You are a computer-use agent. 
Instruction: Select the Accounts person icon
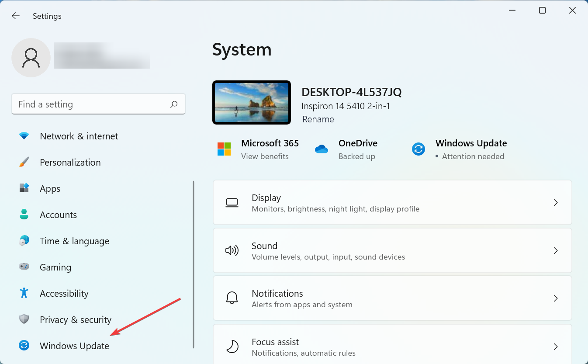coord(24,215)
